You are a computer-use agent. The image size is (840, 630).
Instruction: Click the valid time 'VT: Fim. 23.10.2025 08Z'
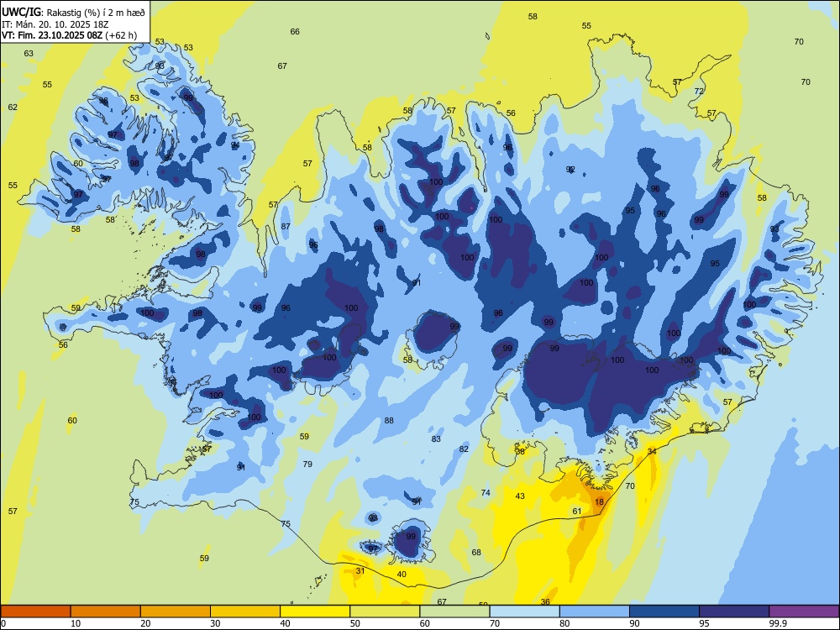(x=52, y=36)
